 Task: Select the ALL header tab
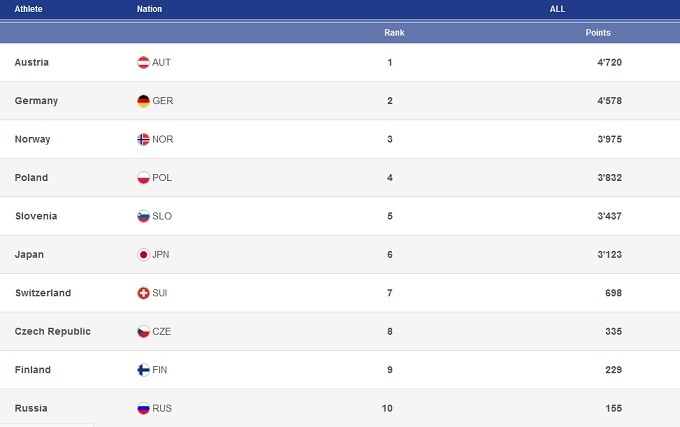(x=558, y=9)
